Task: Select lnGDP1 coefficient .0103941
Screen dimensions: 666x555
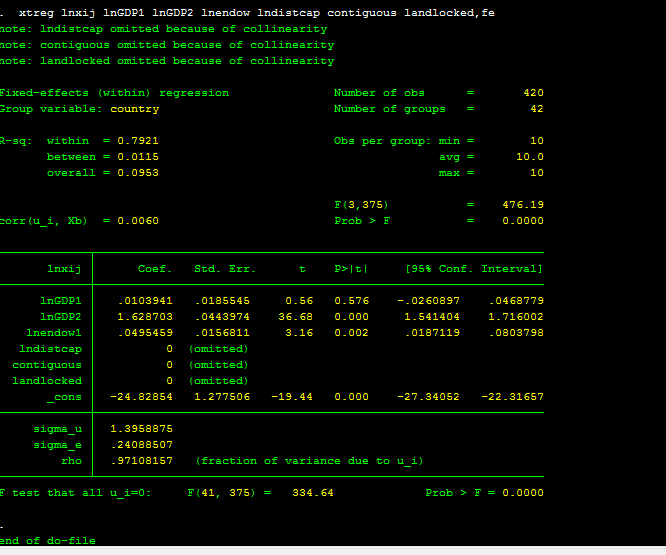Action: [145, 301]
